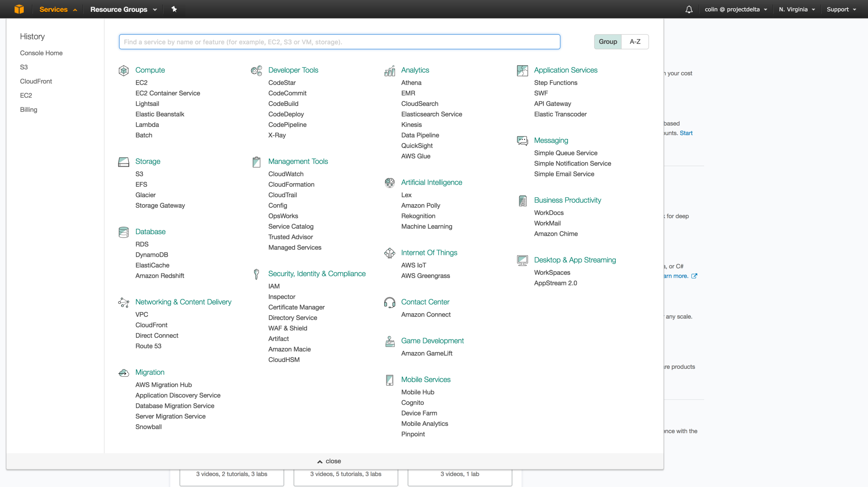
Task: Click the Security key icon
Action: pos(256,274)
